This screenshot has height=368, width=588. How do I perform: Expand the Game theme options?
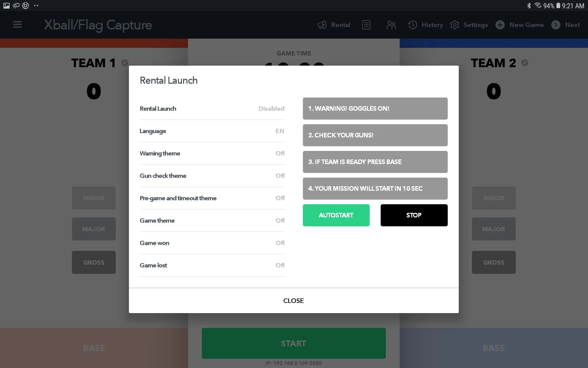point(212,220)
